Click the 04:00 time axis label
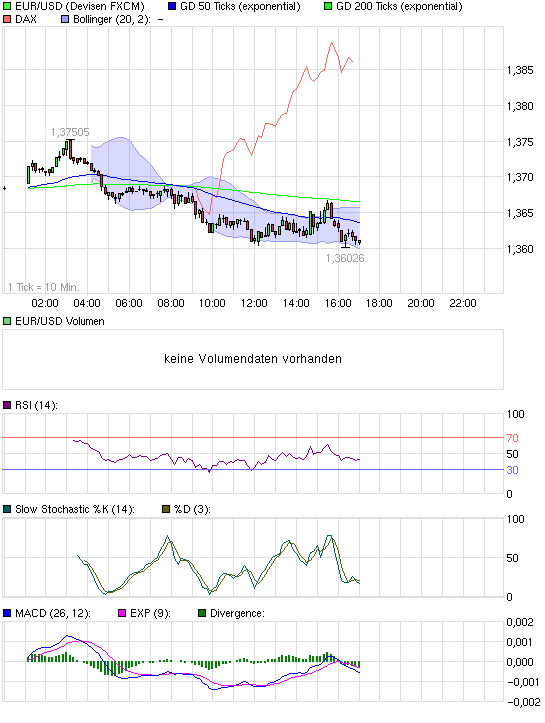The height and width of the screenshot is (723, 545). point(87,303)
